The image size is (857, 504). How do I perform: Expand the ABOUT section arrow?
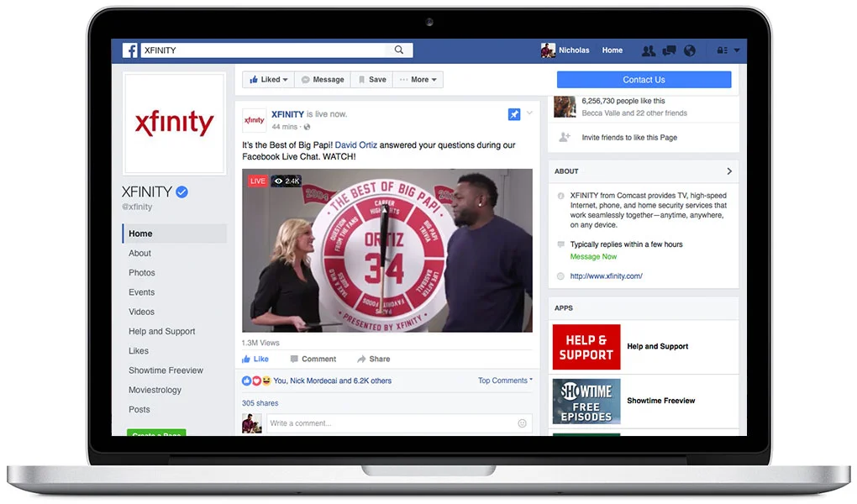[x=729, y=171]
